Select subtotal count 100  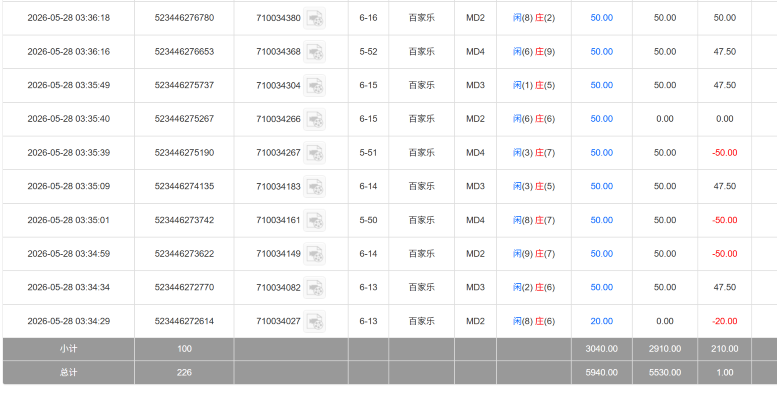point(184,349)
